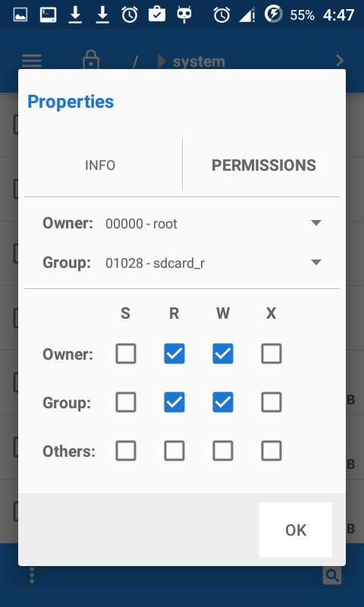
Task: Open the three-dot overflow menu
Action: [x=32, y=576]
